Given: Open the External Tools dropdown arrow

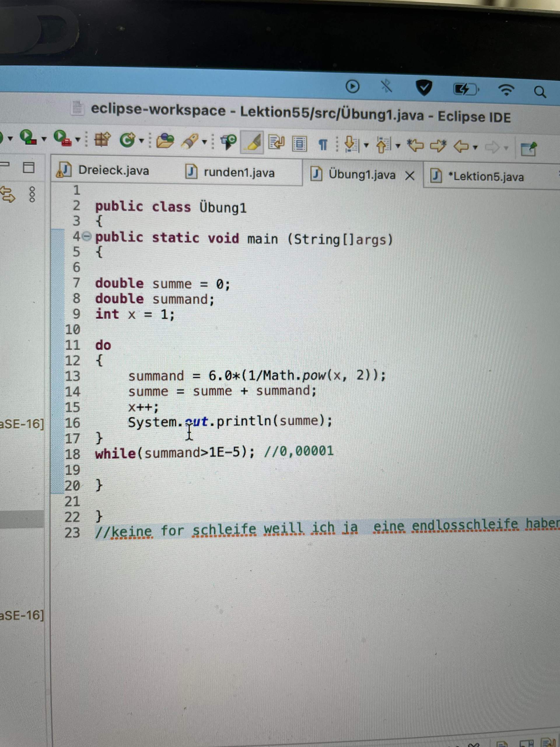Looking at the screenshot, I should tap(78, 139).
